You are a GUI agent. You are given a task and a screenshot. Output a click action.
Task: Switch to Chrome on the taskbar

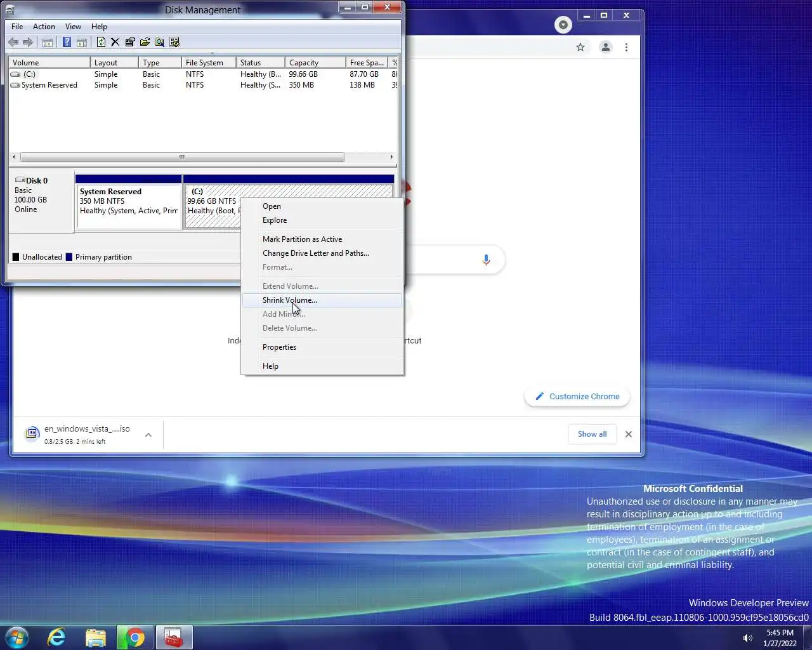[134, 637]
